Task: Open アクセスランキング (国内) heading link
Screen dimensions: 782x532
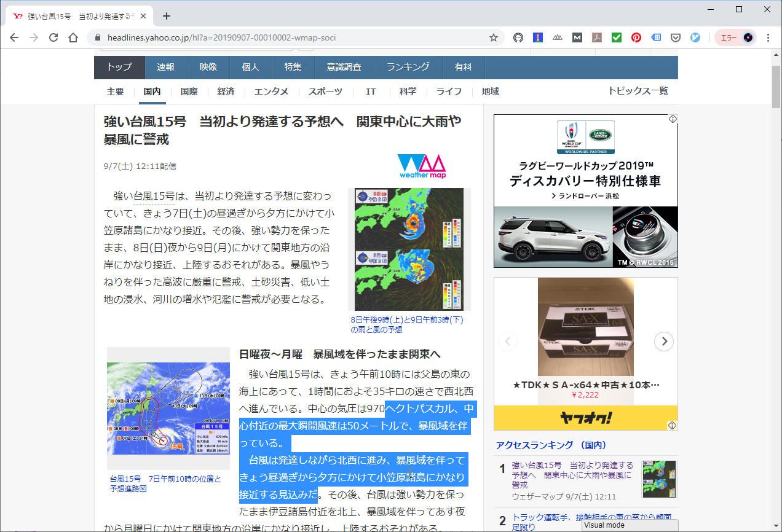Action: click(551, 445)
